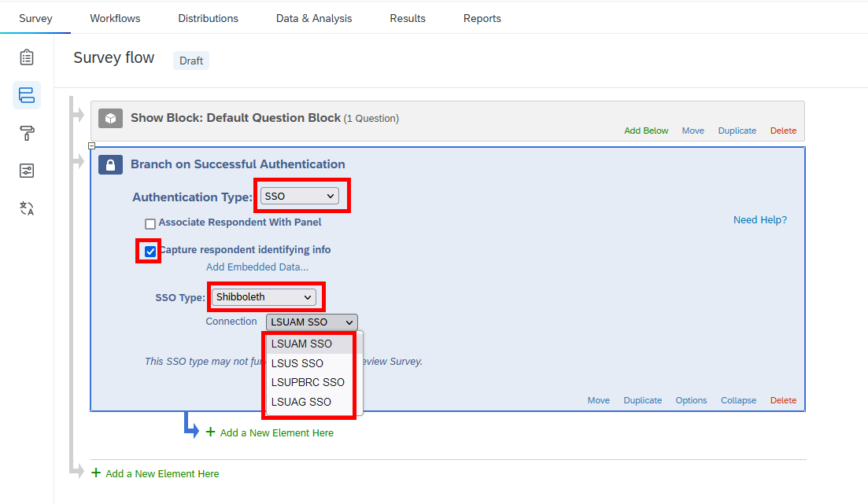The image size is (868, 504).
Task: Switch to the Results tab
Action: click(408, 18)
